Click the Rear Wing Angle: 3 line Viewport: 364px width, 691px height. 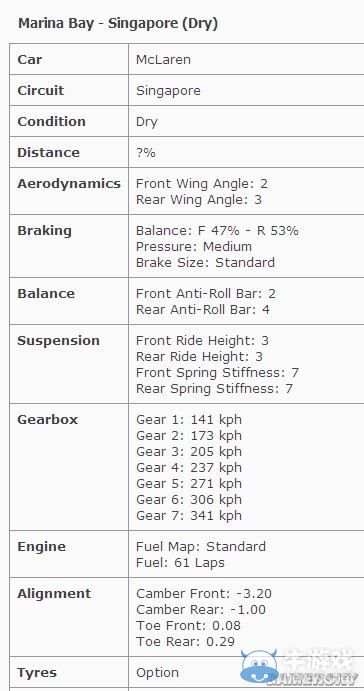[x=199, y=200]
